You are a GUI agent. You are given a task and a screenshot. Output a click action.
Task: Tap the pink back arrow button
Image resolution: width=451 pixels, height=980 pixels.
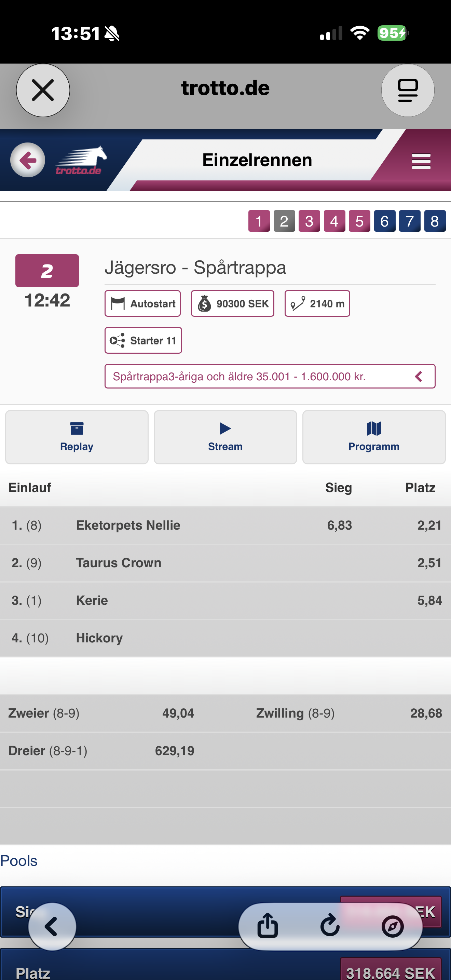[27, 160]
